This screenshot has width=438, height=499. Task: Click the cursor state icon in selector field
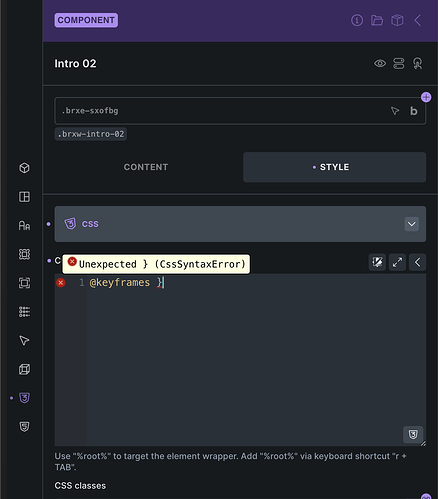(395, 111)
